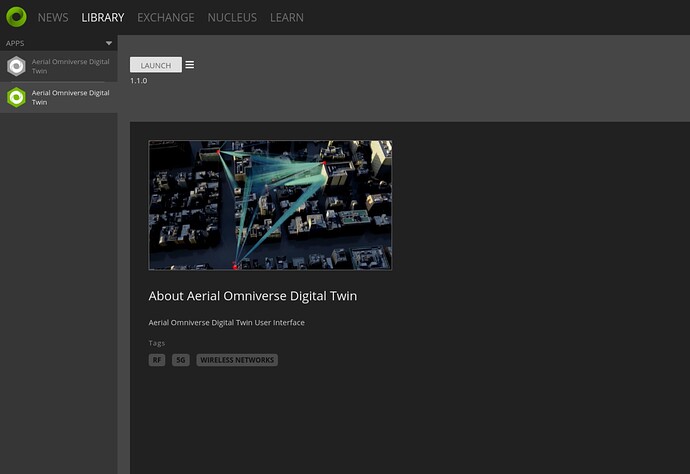
Task: Click the About Aerial Omniverse Digital Twin heading
Action: click(x=253, y=296)
